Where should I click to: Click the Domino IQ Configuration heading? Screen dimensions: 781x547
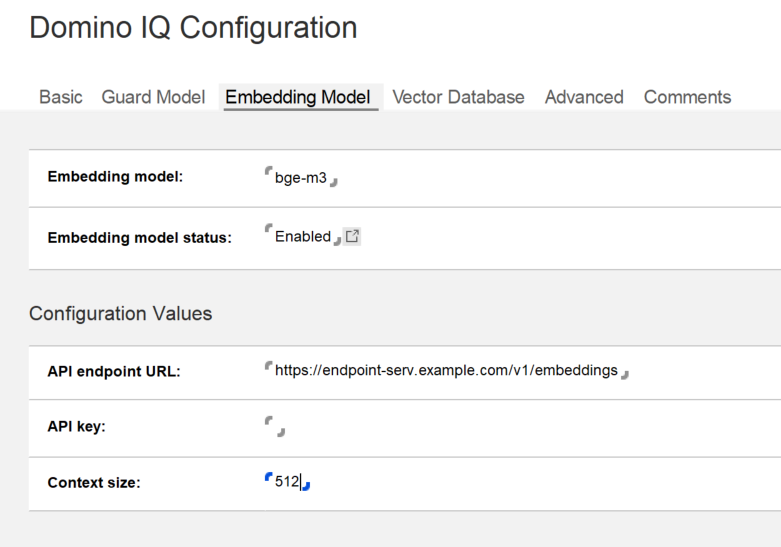point(193,27)
